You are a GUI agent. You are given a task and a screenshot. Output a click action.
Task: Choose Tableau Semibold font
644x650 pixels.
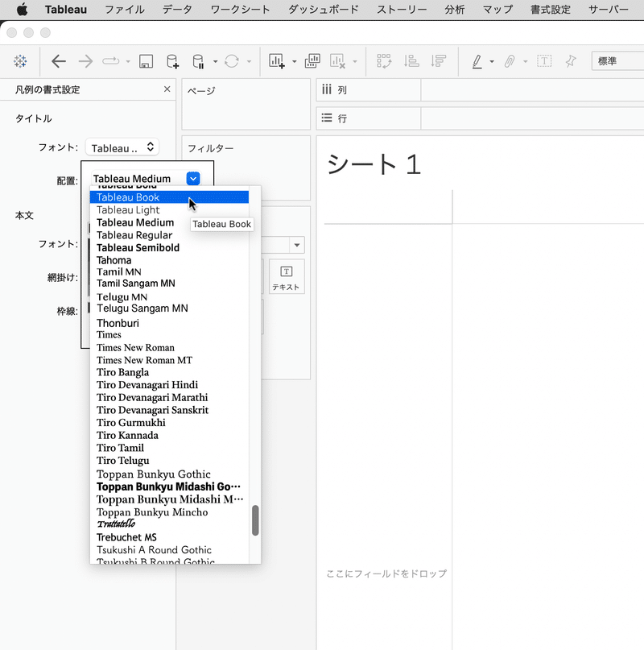click(169, 248)
